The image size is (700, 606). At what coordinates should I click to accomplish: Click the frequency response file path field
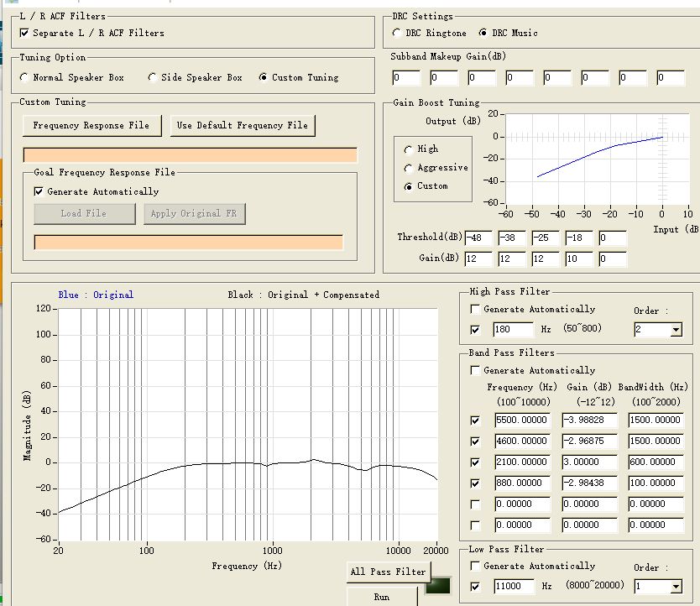click(191, 155)
